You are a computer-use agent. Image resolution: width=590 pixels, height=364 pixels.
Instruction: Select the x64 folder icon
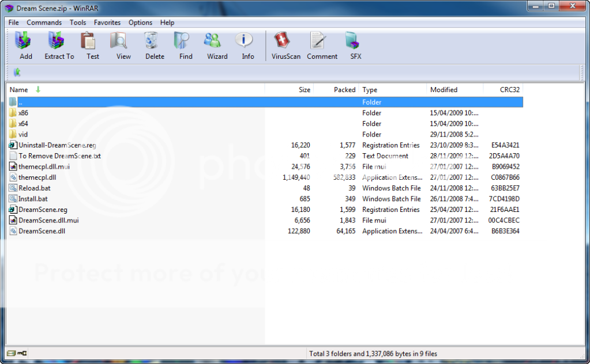[x=13, y=123]
